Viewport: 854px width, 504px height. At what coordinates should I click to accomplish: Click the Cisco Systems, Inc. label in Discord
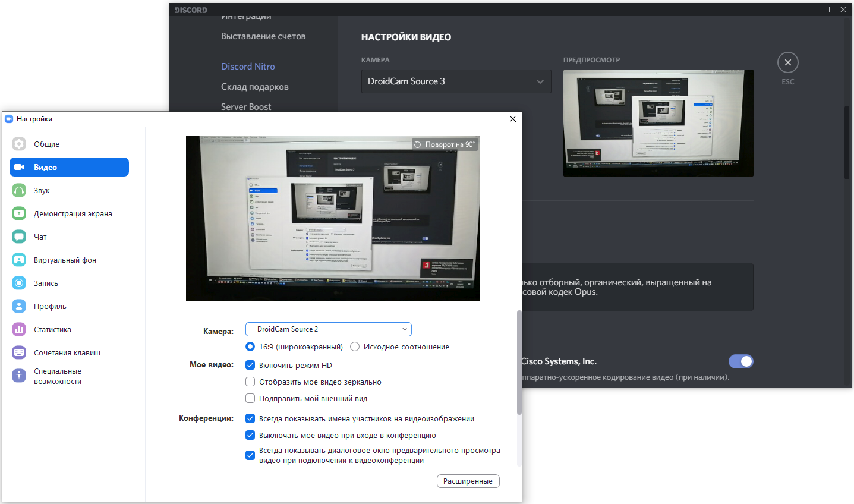[559, 361]
